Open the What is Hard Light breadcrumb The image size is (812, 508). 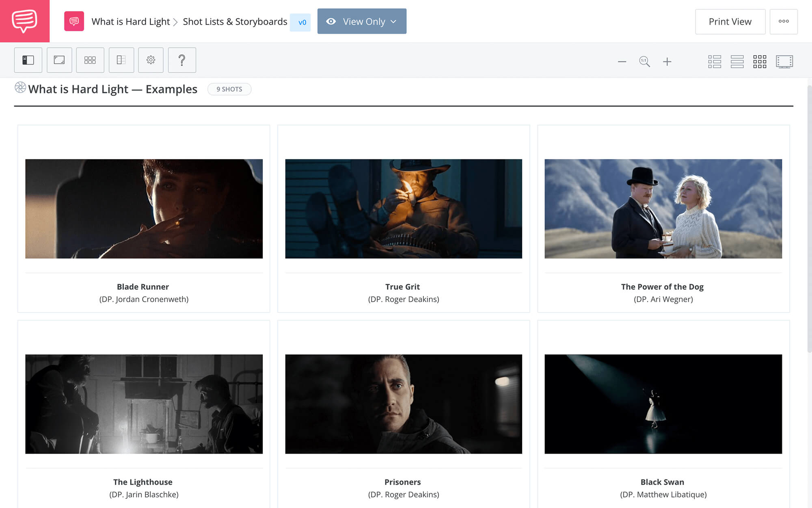131,22
